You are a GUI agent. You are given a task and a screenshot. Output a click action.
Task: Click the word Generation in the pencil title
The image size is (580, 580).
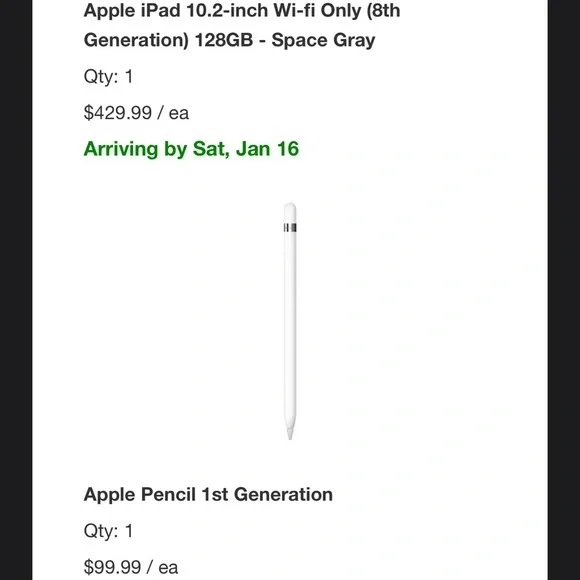[x=283, y=494]
